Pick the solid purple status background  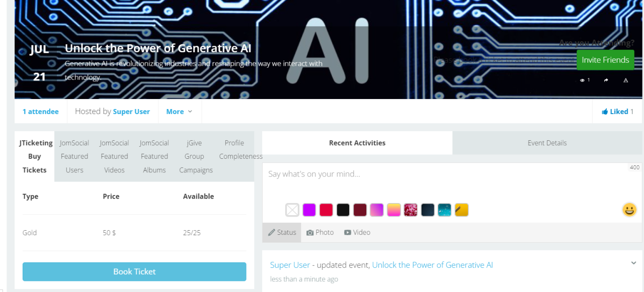[x=309, y=210]
